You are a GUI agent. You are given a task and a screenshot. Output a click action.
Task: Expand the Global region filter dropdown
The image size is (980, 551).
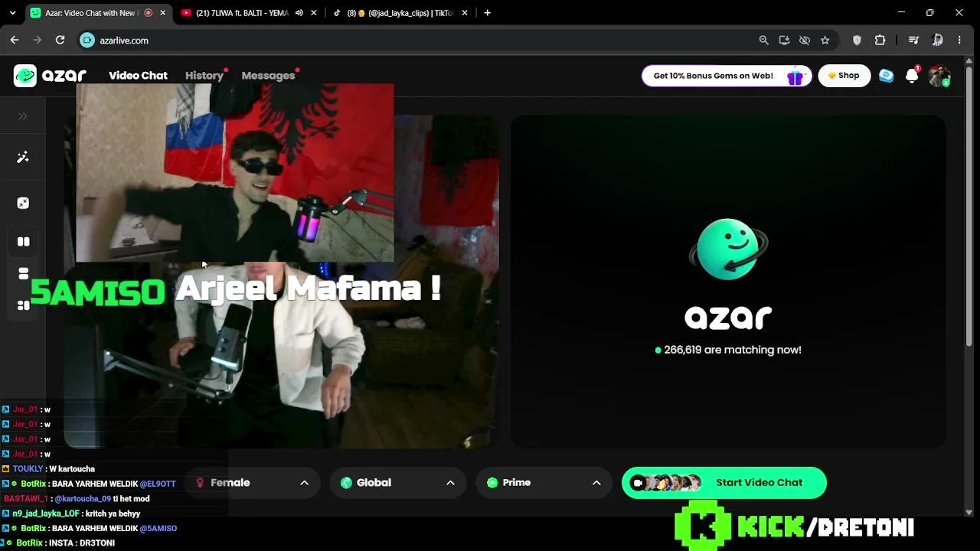coord(398,483)
